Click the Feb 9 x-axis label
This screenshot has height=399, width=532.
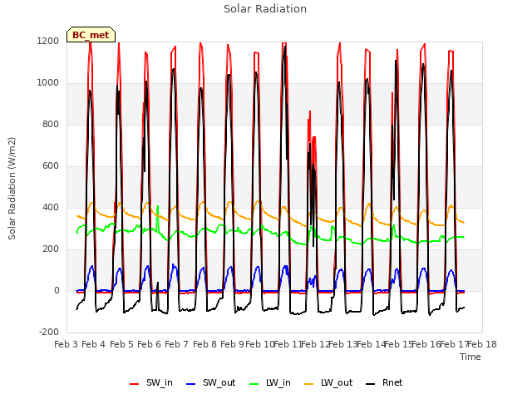[x=233, y=344]
